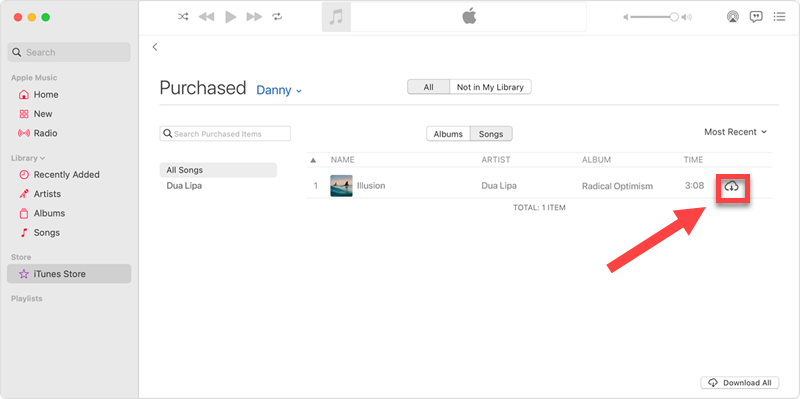Skip to previous track

[x=206, y=17]
